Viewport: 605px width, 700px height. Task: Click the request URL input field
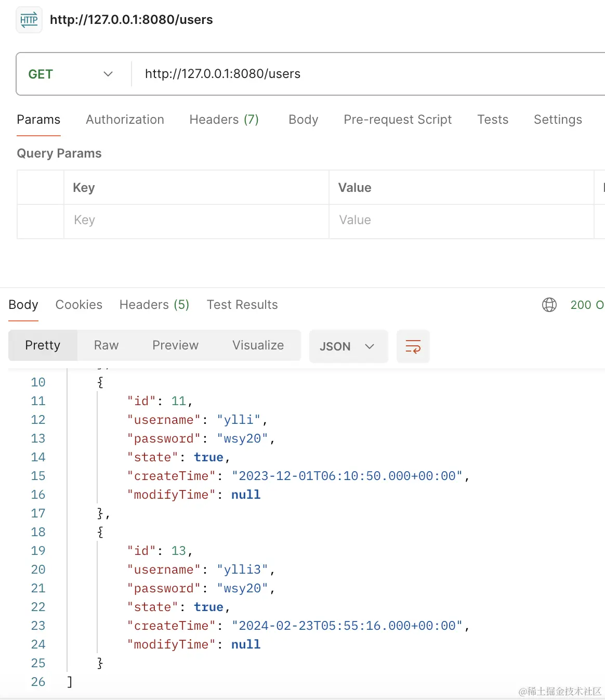coord(312,74)
